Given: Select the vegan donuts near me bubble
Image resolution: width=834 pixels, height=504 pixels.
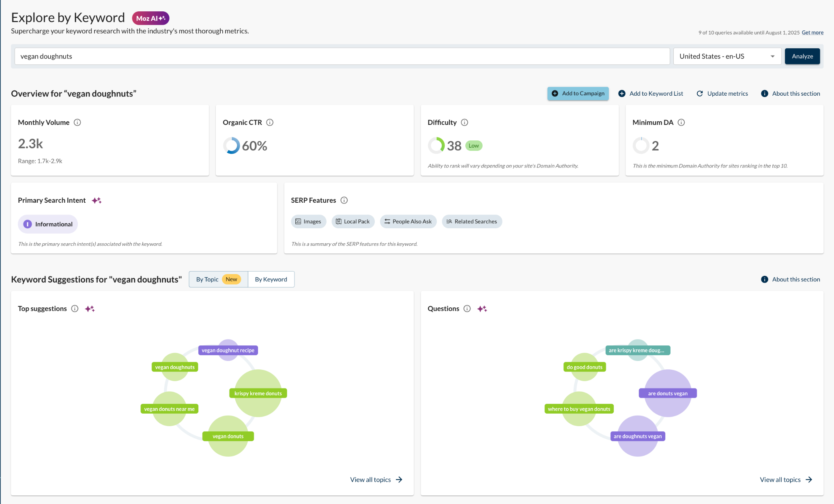Looking at the screenshot, I should coord(169,409).
